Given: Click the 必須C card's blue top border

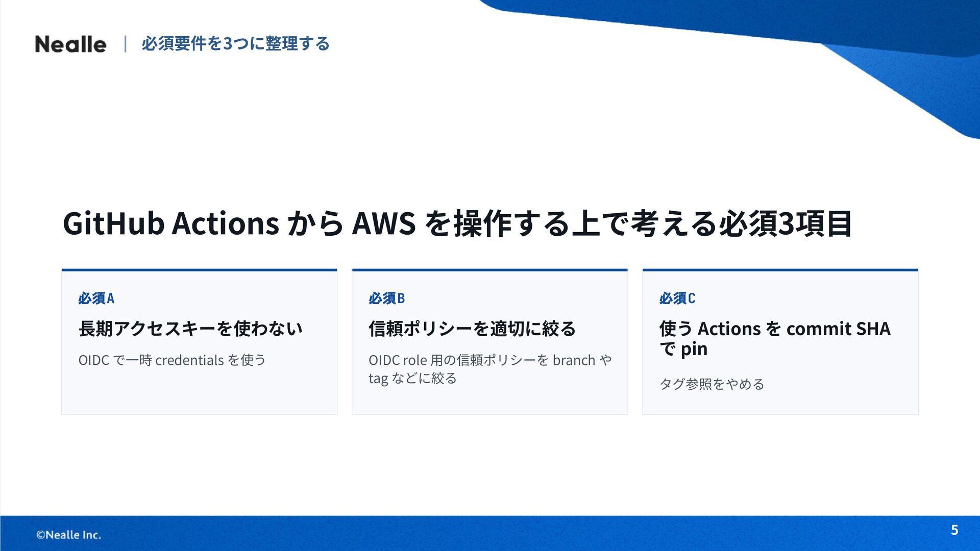Looking at the screenshot, I should (780, 270).
